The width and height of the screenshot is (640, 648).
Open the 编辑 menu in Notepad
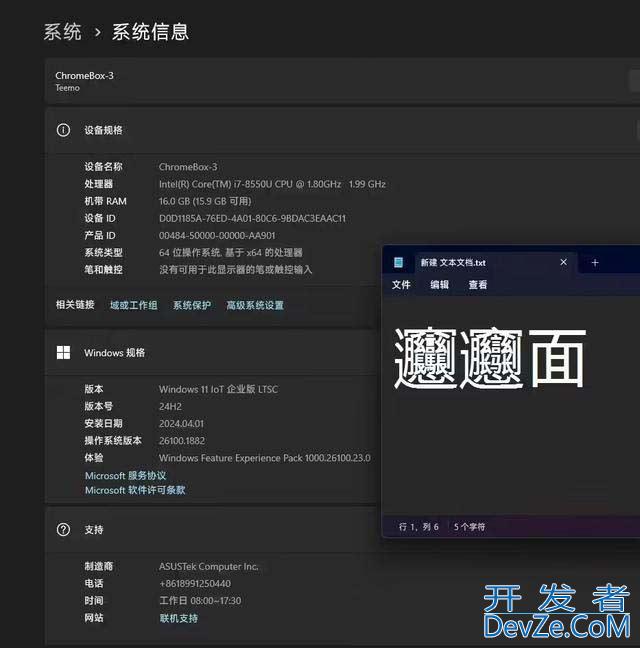click(439, 284)
